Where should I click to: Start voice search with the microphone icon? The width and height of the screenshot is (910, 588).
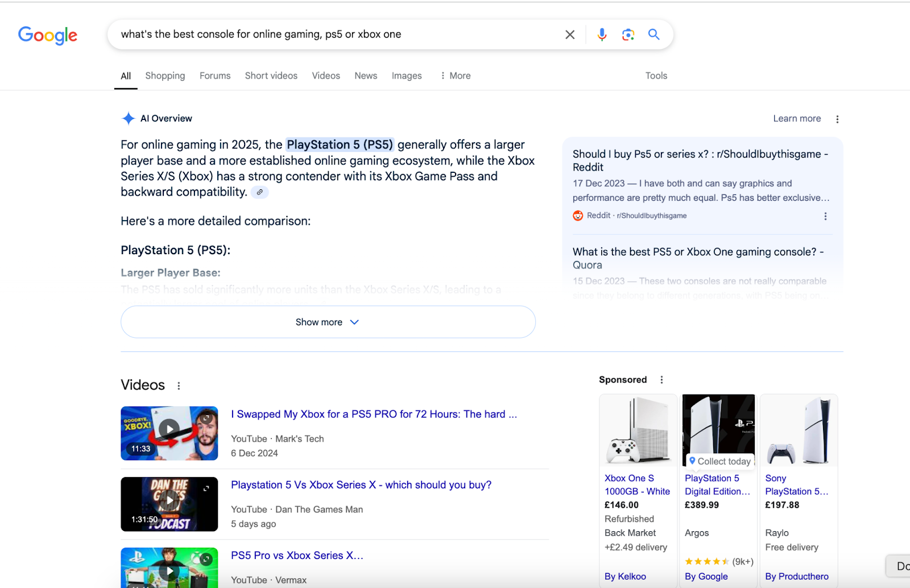(602, 35)
